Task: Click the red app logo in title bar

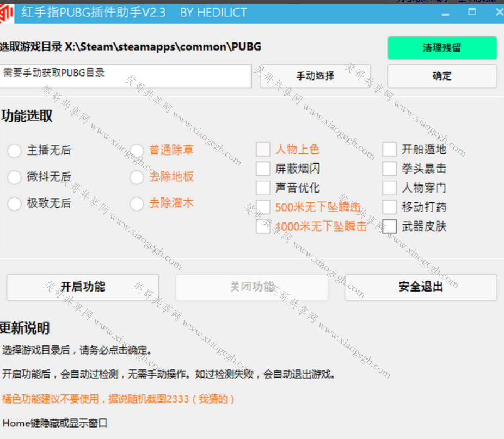Action: (x=7, y=14)
